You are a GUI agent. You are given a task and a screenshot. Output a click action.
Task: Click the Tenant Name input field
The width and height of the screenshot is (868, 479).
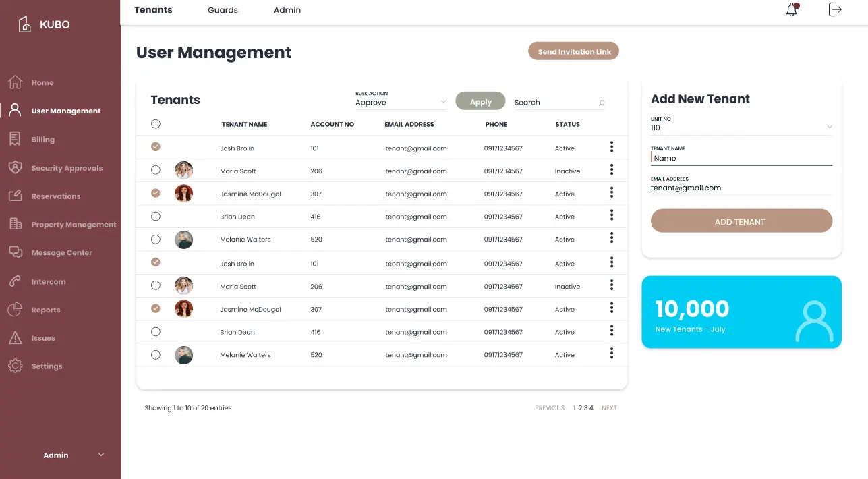tap(741, 158)
